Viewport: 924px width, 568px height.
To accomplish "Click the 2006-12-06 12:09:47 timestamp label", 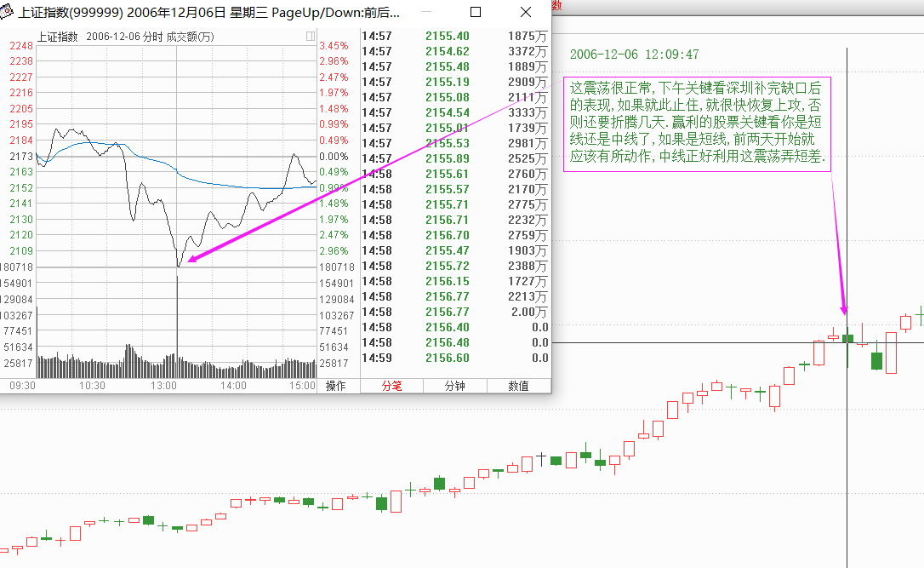I will coord(634,55).
